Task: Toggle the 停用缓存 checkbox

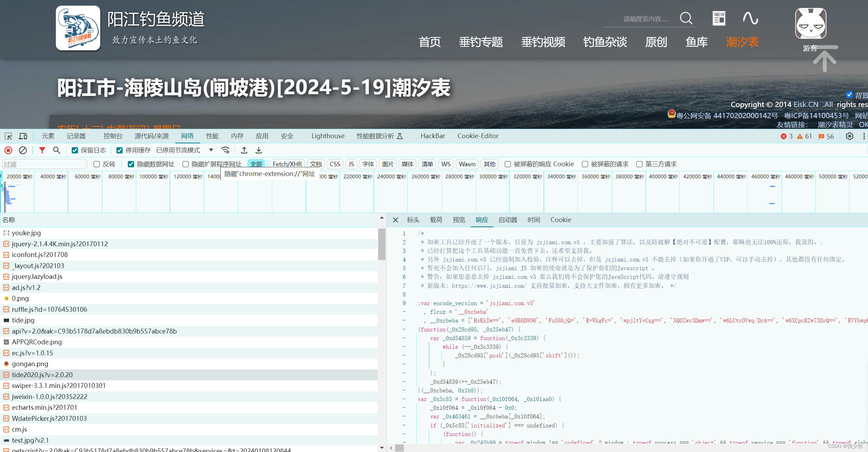Action: 119,150
